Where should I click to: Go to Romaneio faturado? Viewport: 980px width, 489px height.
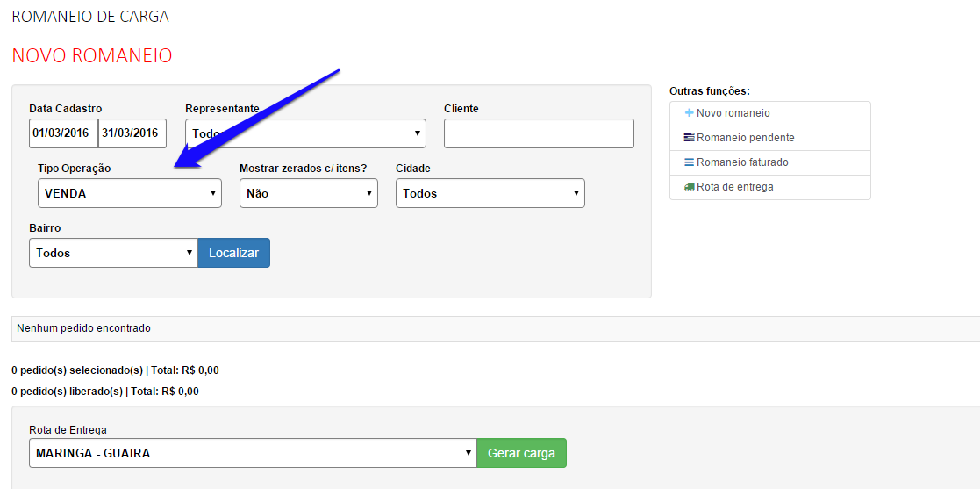pos(742,162)
